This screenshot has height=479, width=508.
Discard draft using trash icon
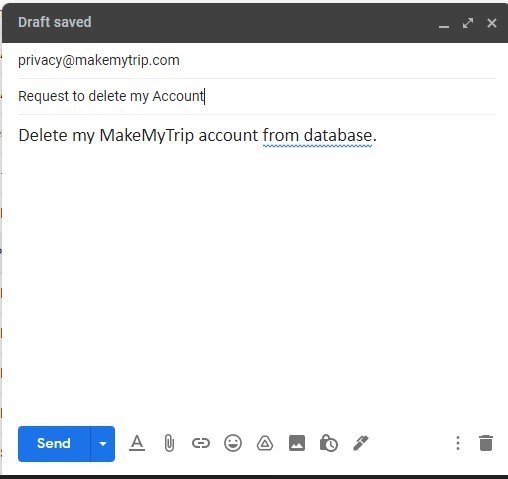pos(486,443)
